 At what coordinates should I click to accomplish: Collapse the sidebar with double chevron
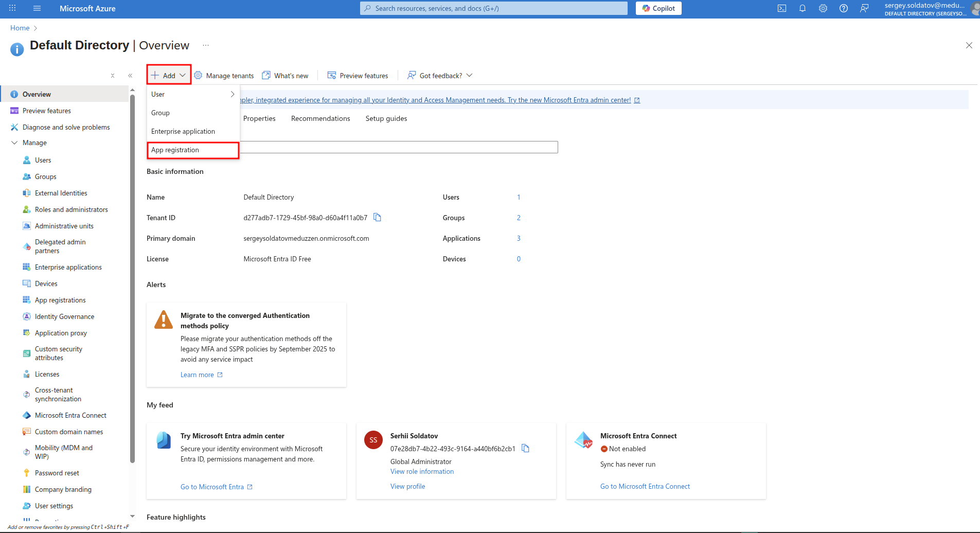(130, 76)
